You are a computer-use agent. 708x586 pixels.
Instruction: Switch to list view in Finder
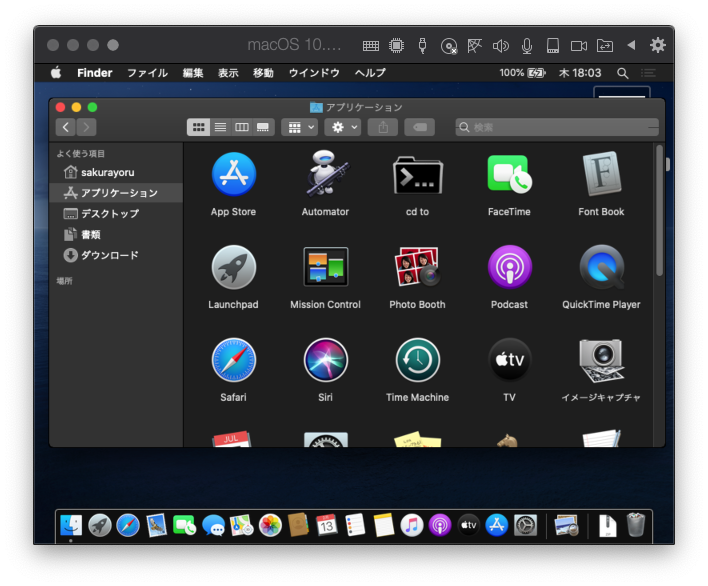click(x=220, y=127)
